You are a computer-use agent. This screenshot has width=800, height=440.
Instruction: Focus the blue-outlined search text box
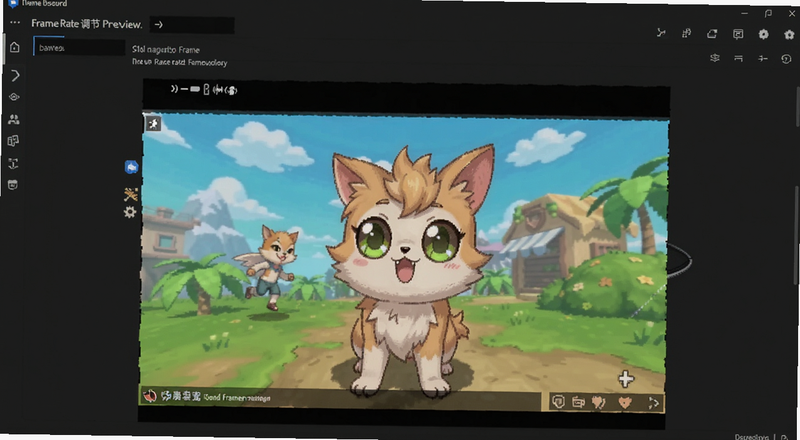tap(79, 47)
